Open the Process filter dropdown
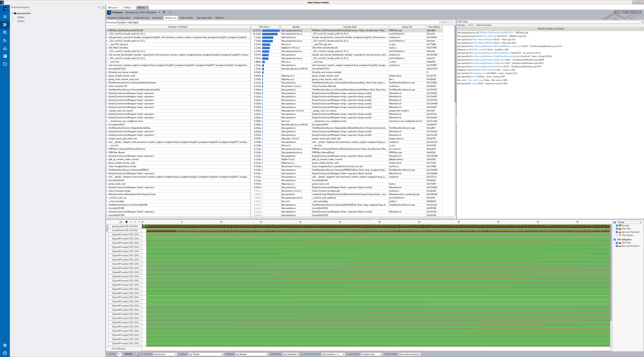This screenshot has height=357, width=644. (165, 354)
